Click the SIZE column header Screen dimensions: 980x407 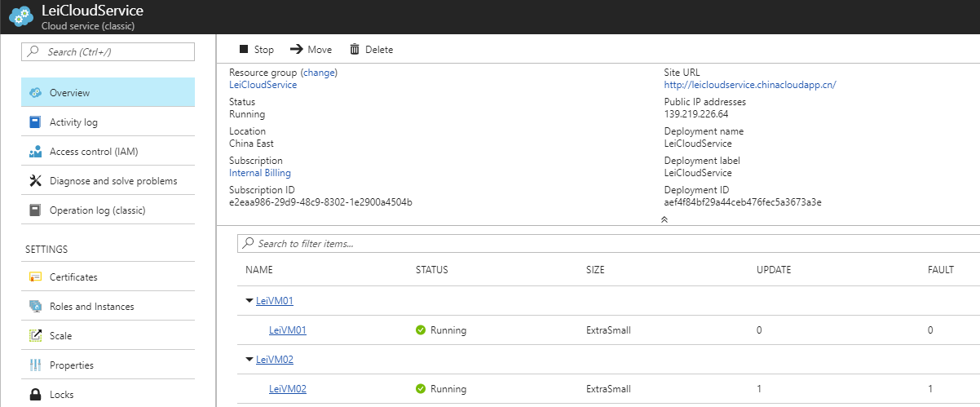point(595,270)
